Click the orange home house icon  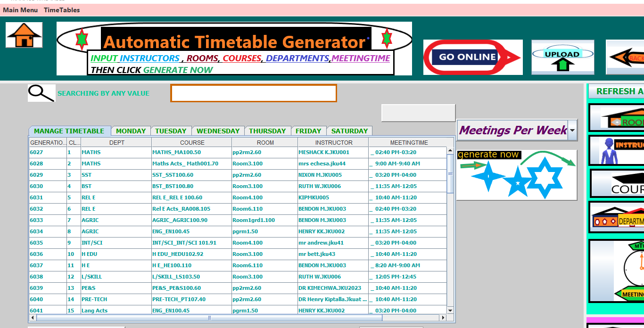[24, 35]
